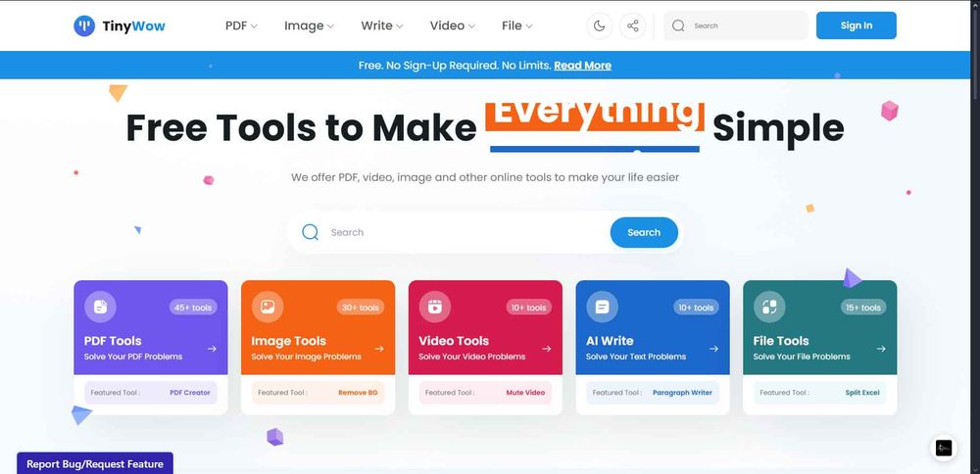Click the page vertical scrollbar
The height and width of the screenshot is (474, 980).
pos(975,237)
